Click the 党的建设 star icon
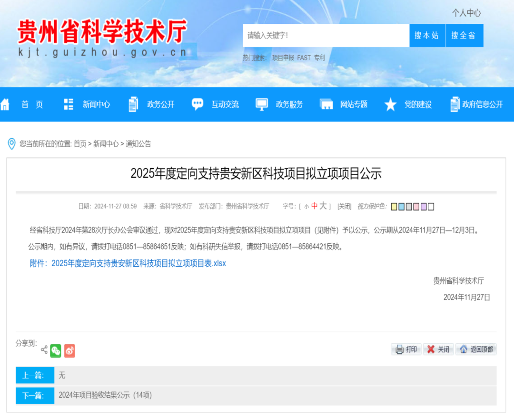The image size is (514, 420). pyautogui.click(x=390, y=104)
